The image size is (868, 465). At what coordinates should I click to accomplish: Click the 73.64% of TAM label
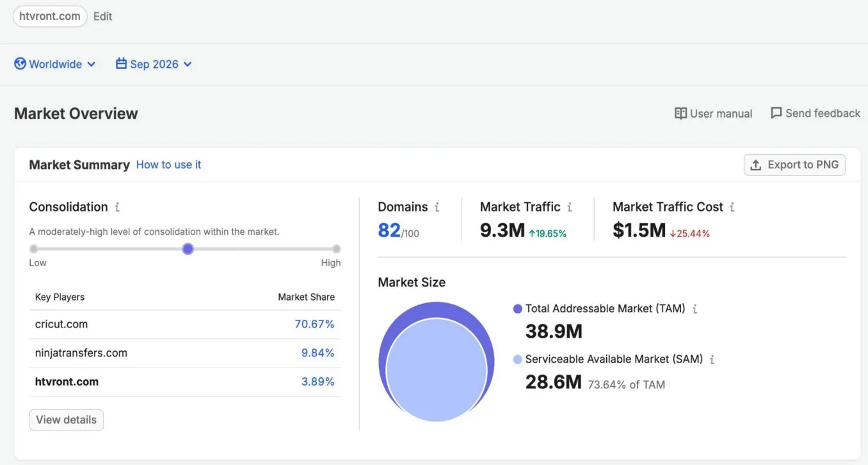[x=627, y=385]
